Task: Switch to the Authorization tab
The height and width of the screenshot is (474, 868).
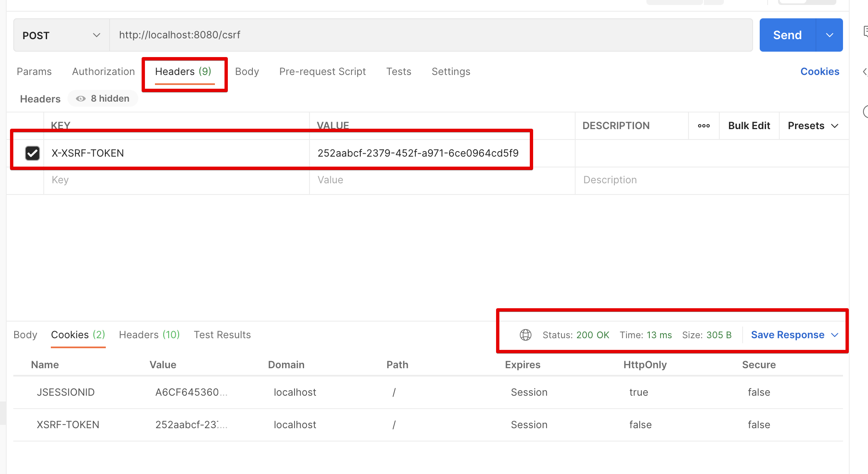Action: tap(103, 72)
